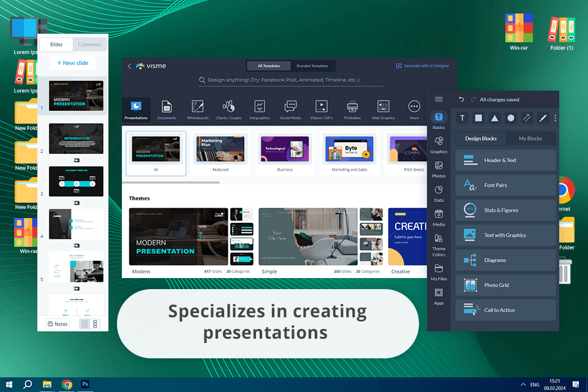
Task: Open the Call to Action block
Action: tap(505, 310)
